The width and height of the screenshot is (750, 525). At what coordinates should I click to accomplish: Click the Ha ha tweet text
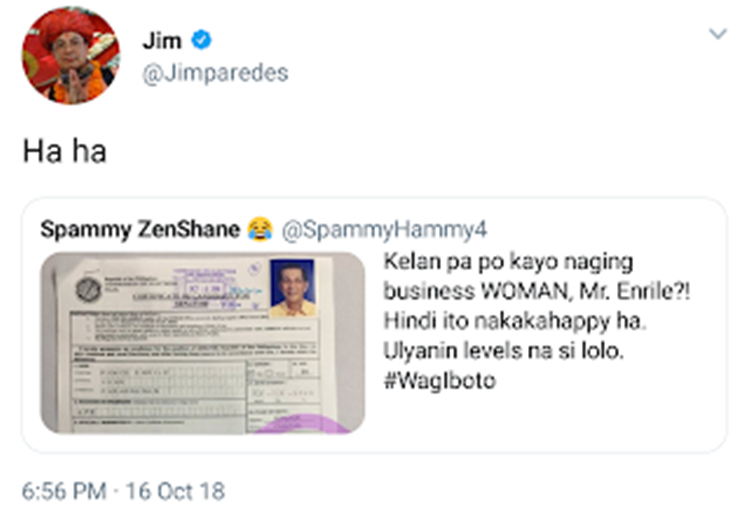pyautogui.click(x=65, y=151)
